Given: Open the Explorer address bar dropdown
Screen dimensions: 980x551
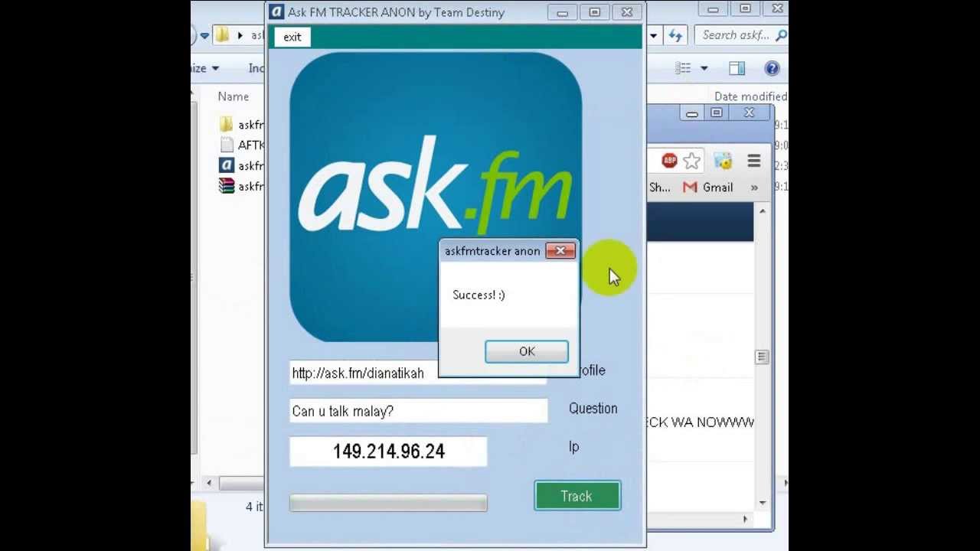Looking at the screenshot, I should tap(654, 35).
